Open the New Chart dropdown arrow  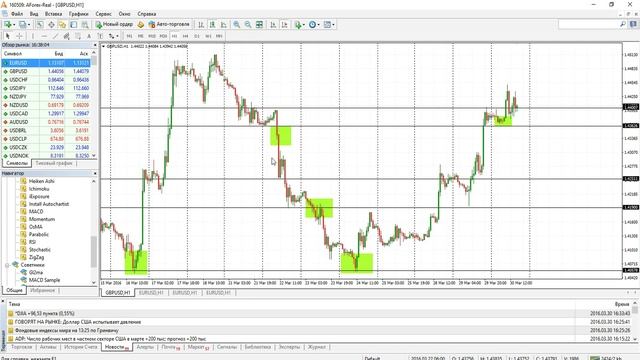(x=14, y=25)
